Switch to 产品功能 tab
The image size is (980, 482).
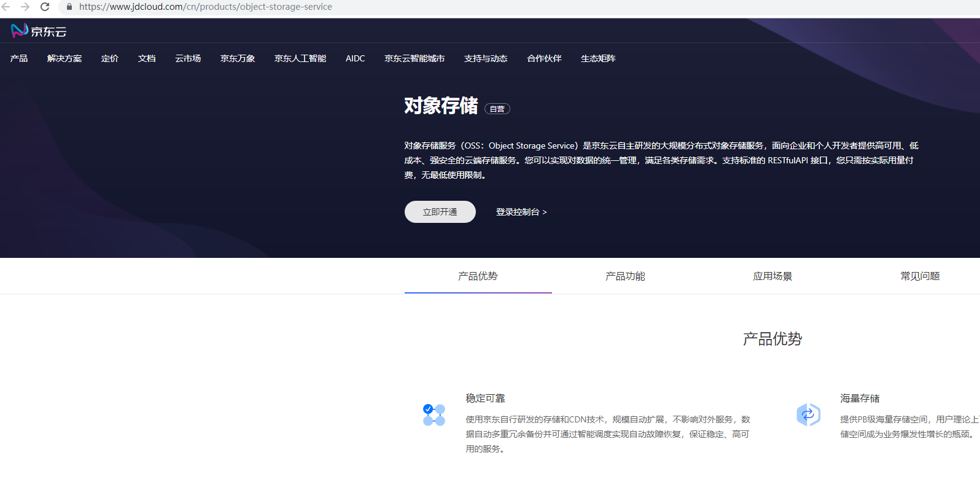point(625,276)
